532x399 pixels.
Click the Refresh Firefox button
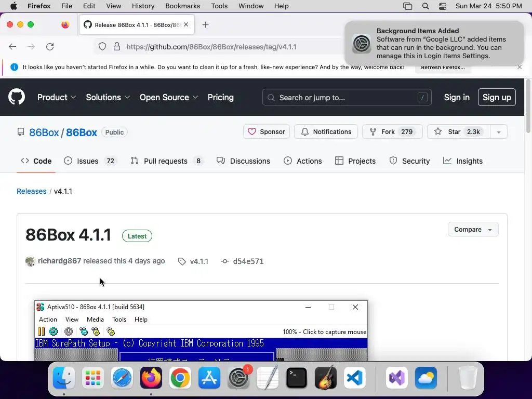(x=443, y=67)
